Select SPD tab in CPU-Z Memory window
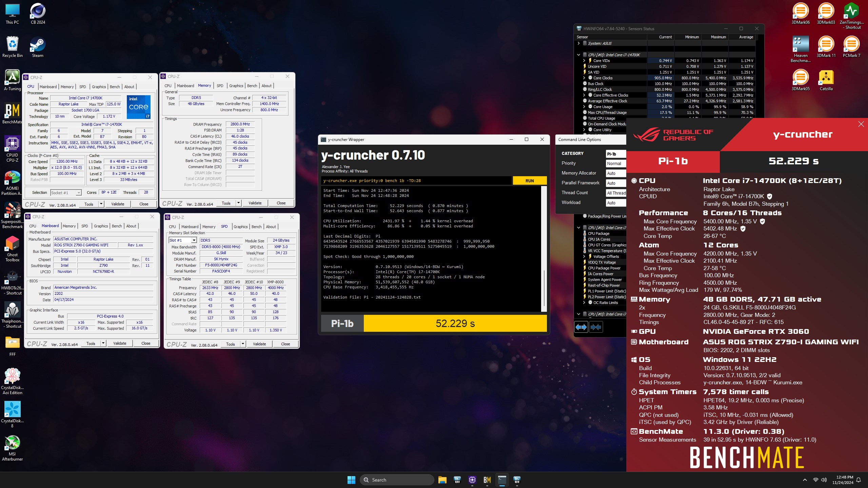This screenshot has height=488, width=868. 220,86
